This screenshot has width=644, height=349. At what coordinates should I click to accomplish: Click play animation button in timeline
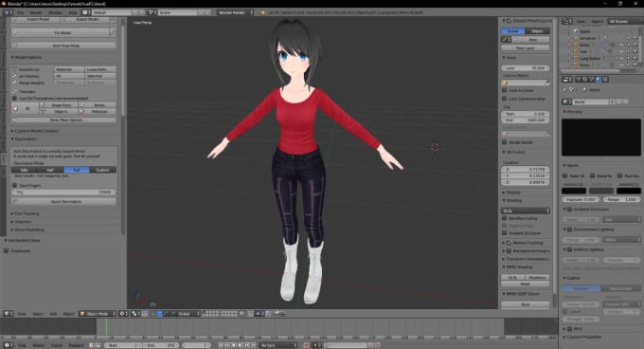pyautogui.click(x=241, y=345)
